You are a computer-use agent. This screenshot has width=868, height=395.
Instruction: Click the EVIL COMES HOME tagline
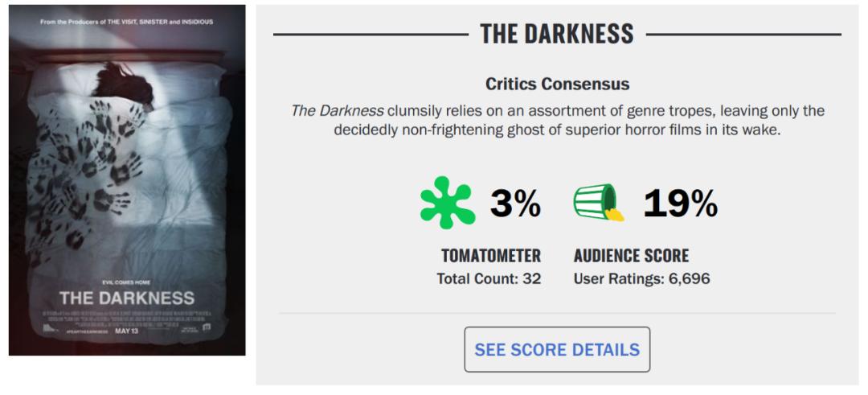[127, 282]
